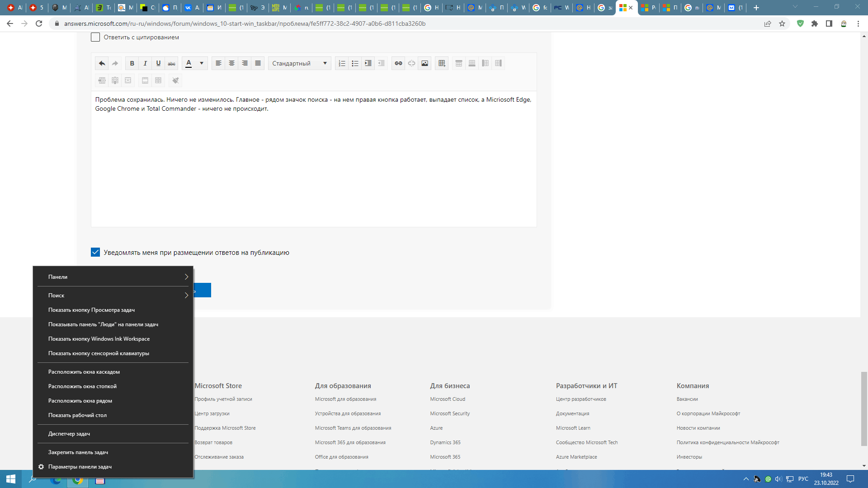Increase indent in the reply editor
The width and height of the screenshot is (868, 488).
point(368,63)
